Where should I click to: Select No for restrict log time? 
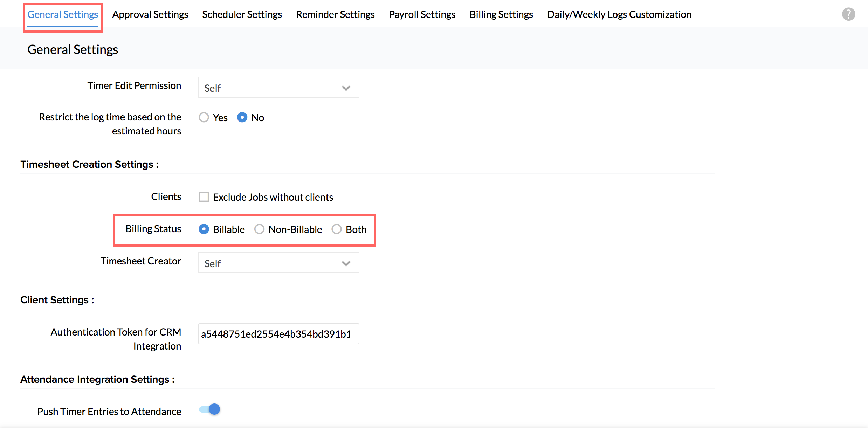(242, 117)
